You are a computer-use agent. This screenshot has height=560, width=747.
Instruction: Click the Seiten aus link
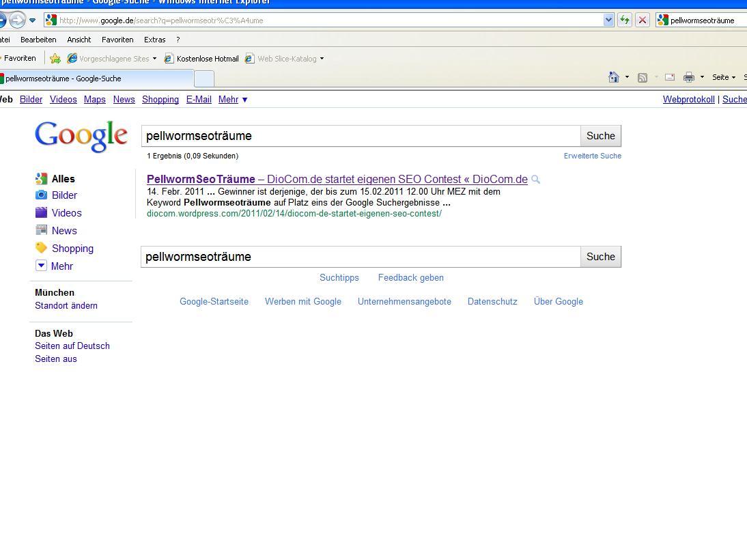pos(56,359)
